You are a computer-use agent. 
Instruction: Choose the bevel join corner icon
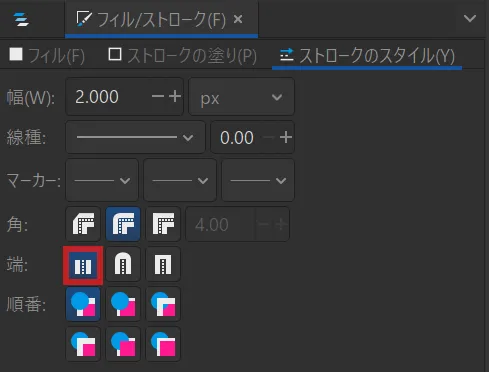[83, 224]
